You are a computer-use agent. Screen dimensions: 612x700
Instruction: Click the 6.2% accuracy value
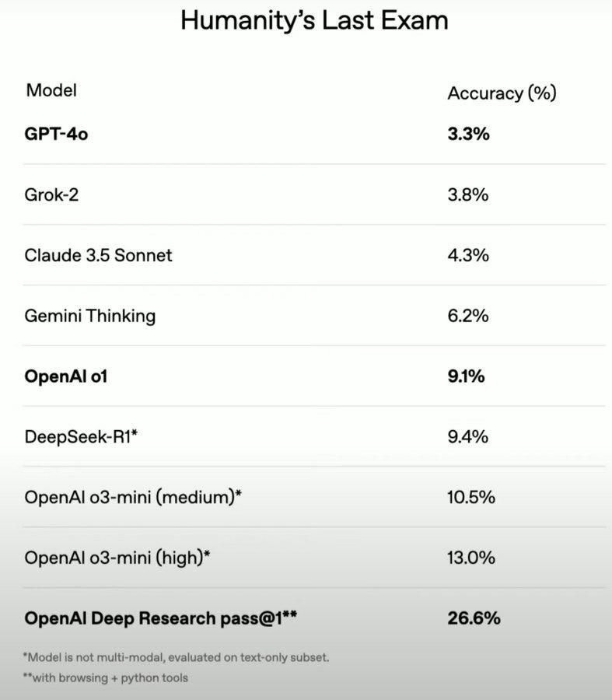click(x=468, y=316)
